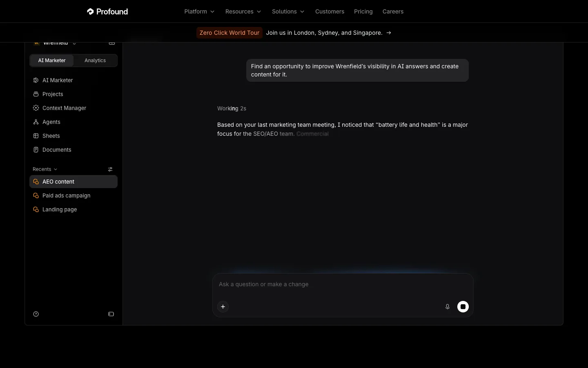
Task: Open Projects via its sidebar icon
Action: pos(36,94)
